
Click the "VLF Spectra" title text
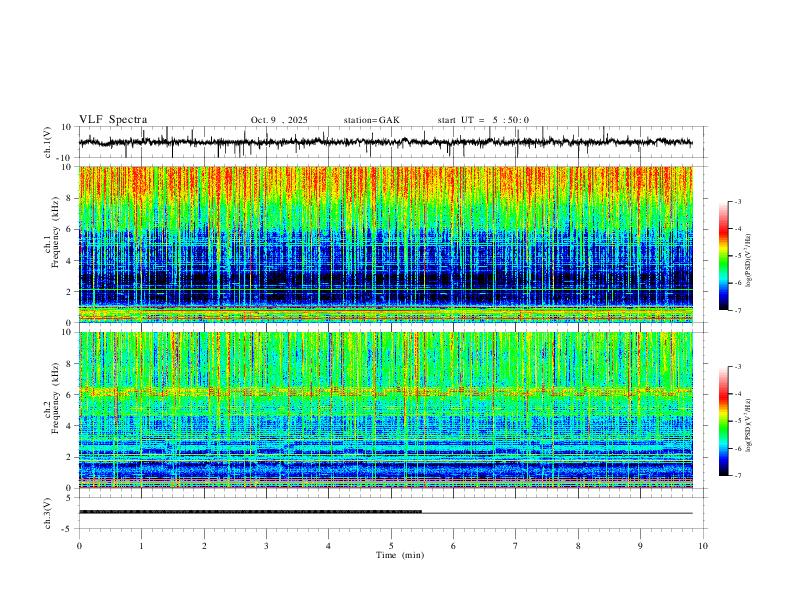click(x=113, y=120)
